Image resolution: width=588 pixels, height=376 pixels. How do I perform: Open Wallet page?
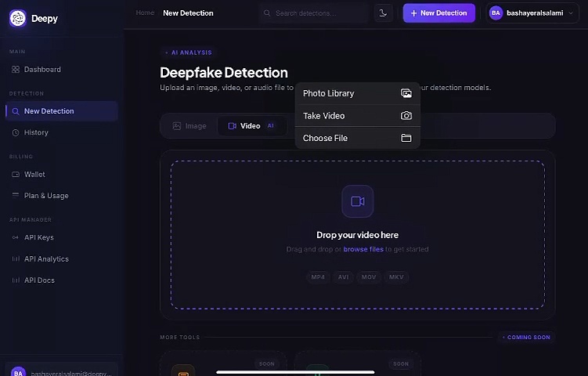pyautogui.click(x=62, y=175)
